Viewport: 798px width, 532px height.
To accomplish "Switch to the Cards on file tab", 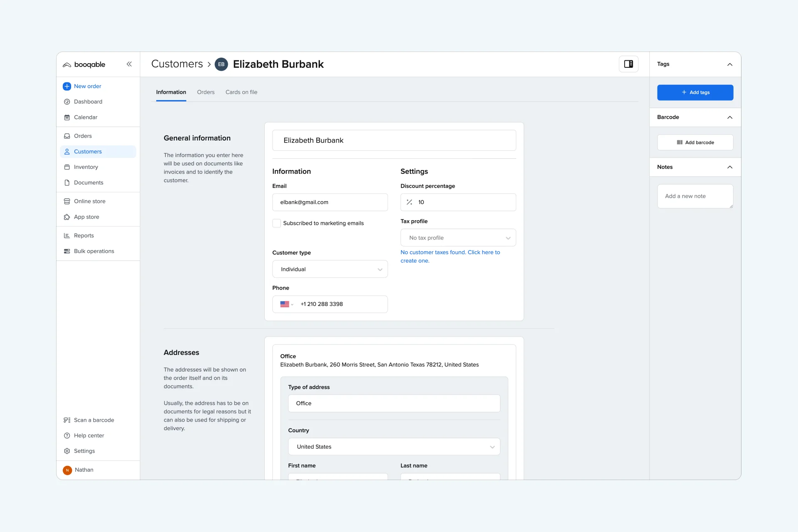I will (241, 92).
